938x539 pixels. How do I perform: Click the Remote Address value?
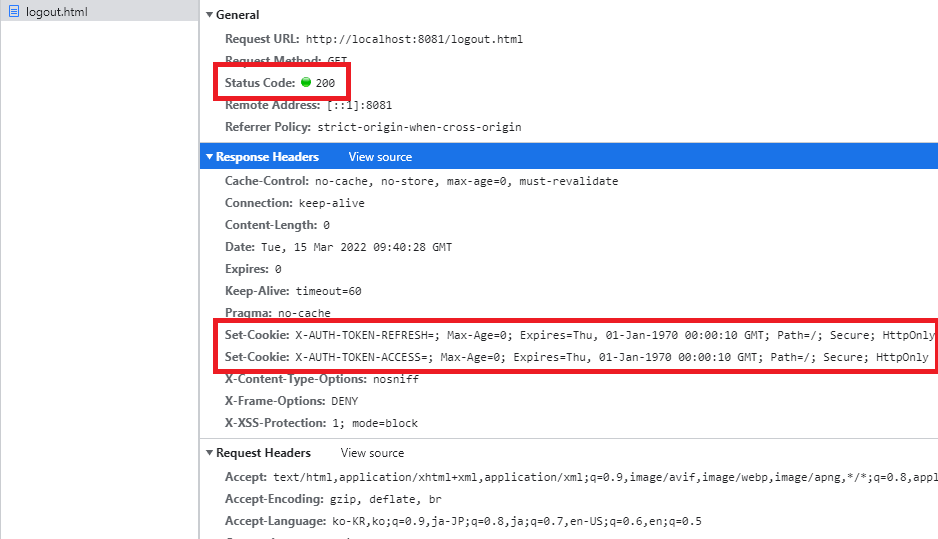click(x=360, y=105)
